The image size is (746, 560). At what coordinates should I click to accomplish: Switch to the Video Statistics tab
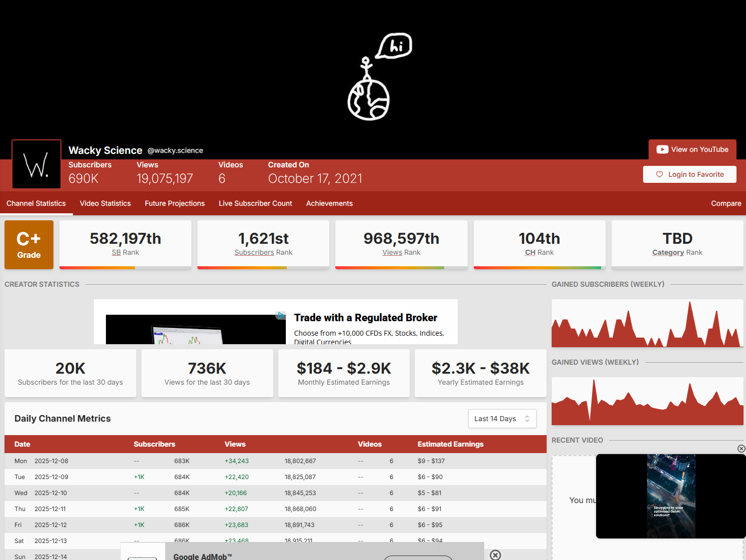(x=105, y=203)
